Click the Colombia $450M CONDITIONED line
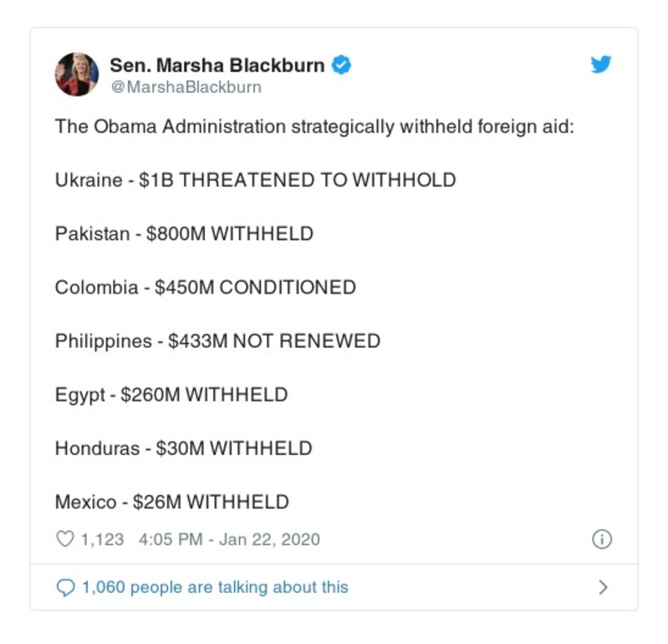 (x=205, y=288)
